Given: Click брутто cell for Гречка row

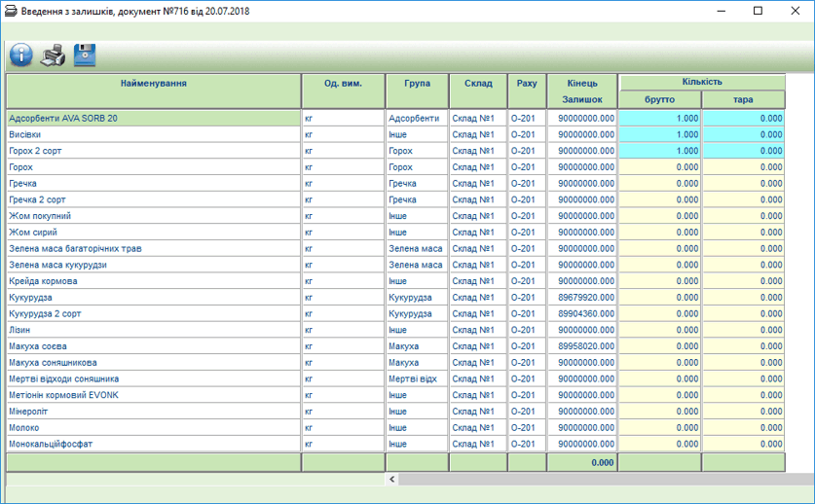Looking at the screenshot, I should pos(659,183).
